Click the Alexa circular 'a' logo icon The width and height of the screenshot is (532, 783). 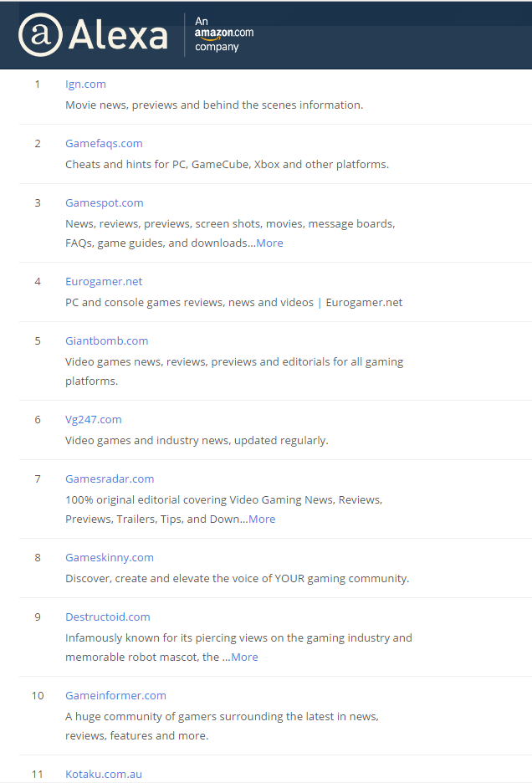coord(39,35)
